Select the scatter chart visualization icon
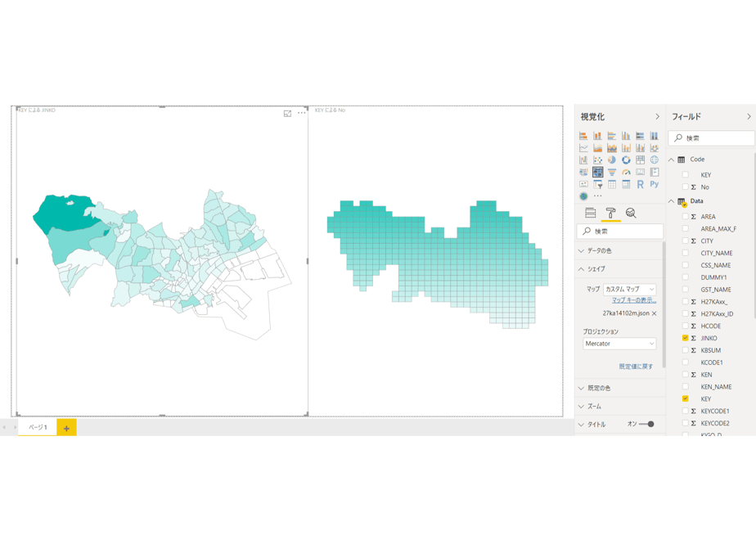Screen dimensions: 756x540 (x=598, y=160)
